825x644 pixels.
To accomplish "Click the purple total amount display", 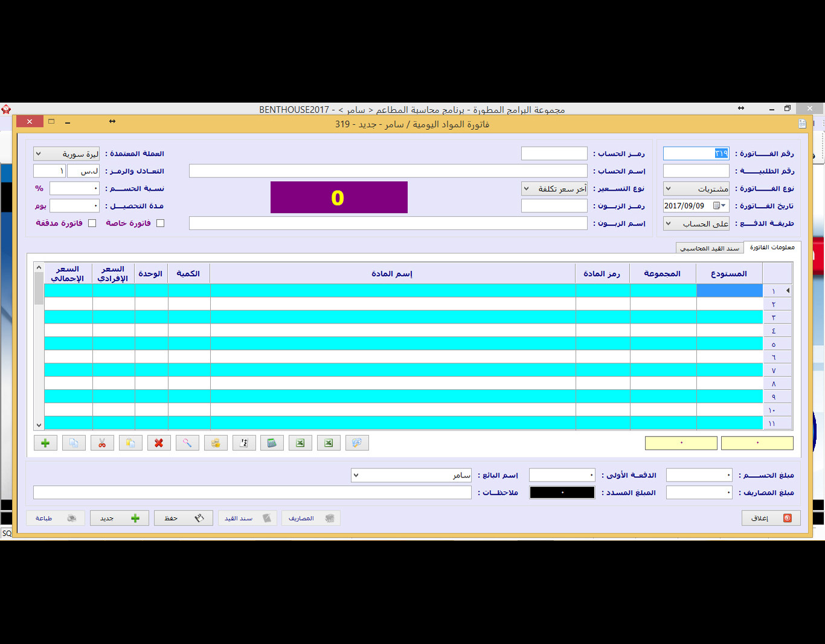I will point(339,197).
